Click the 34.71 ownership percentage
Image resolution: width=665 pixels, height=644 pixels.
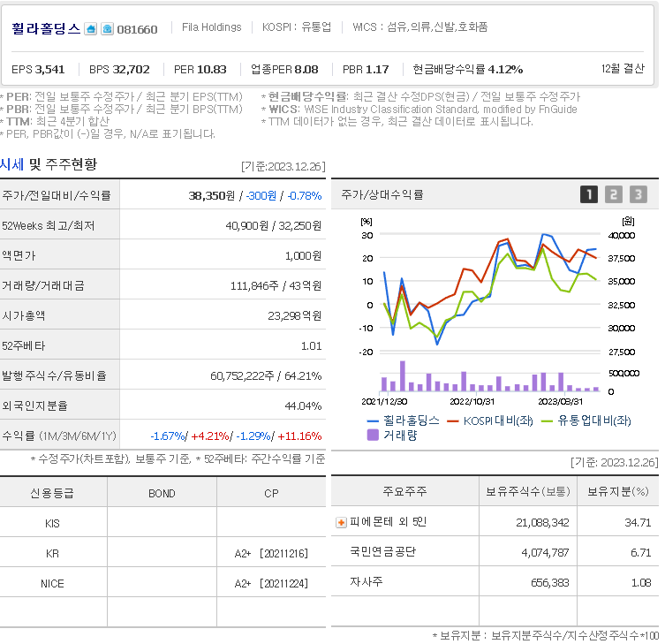[x=638, y=523]
